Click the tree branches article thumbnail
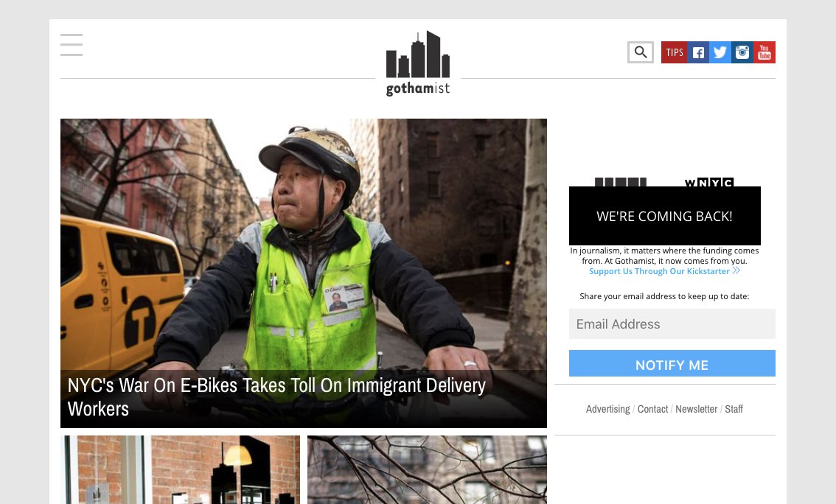Viewport: 836px width, 504px height. point(427,469)
